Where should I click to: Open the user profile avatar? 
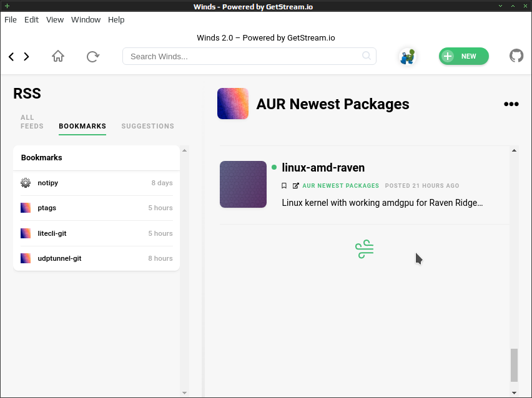[408, 56]
